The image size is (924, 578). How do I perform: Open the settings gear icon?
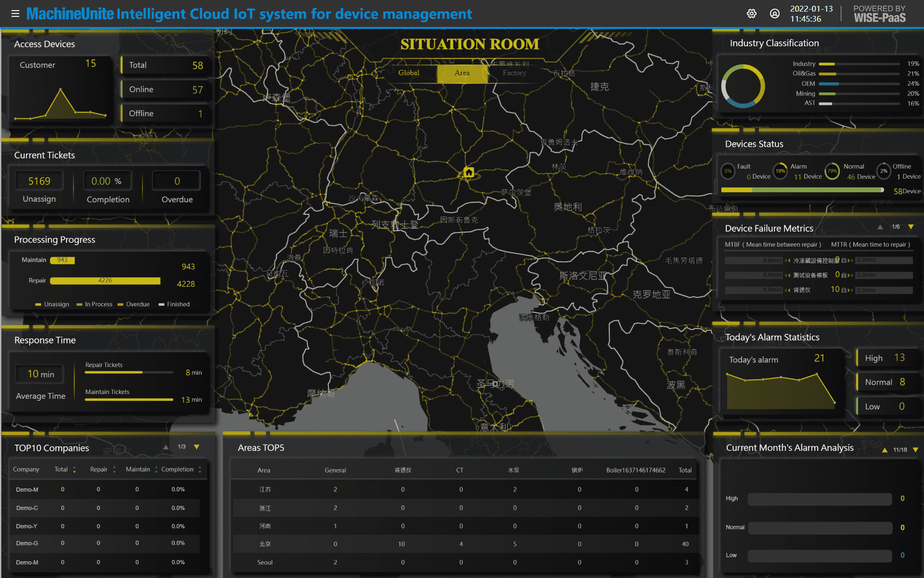[752, 13]
